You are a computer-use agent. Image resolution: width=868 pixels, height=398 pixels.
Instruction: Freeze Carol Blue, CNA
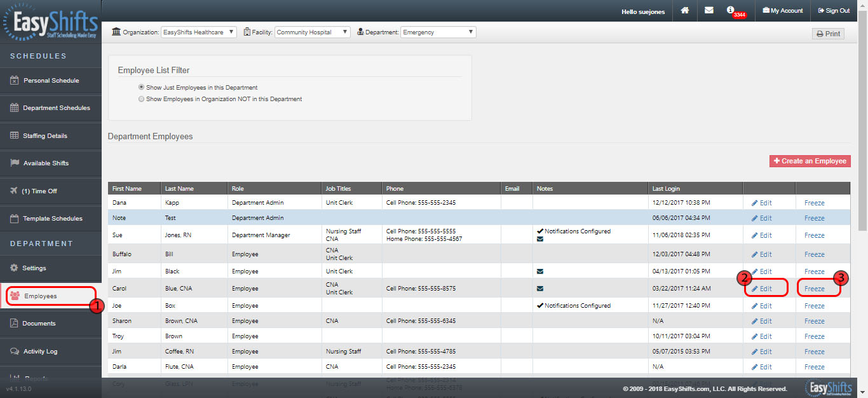[x=815, y=289]
